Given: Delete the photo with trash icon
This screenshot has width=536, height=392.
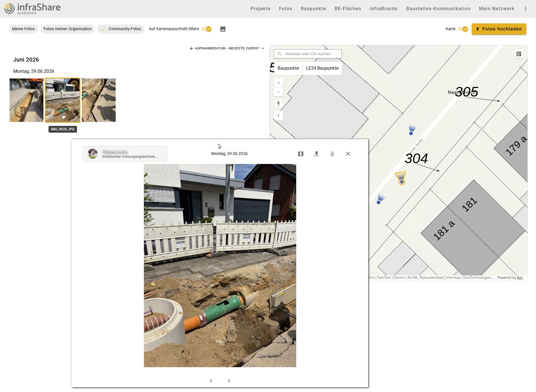Looking at the screenshot, I should pos(332,154).
